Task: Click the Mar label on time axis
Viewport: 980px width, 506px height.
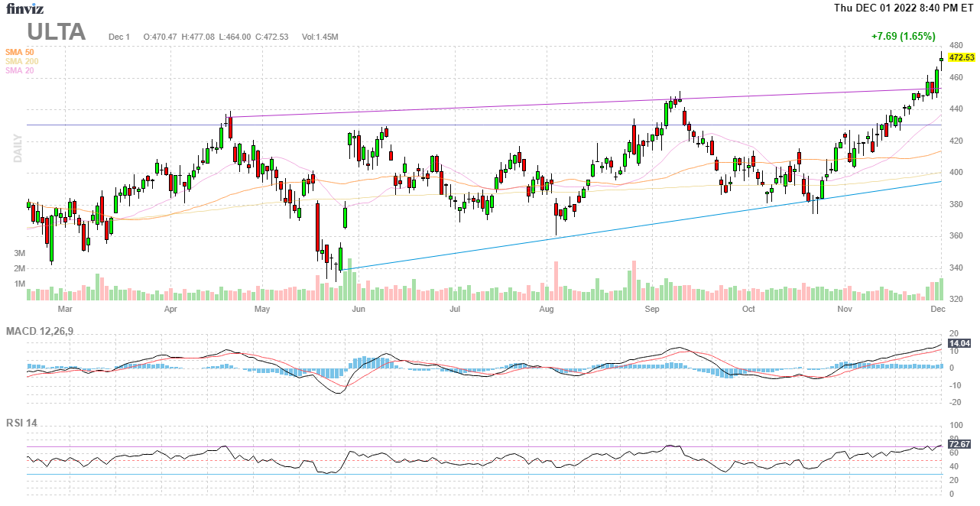Action: pos(65,310)
